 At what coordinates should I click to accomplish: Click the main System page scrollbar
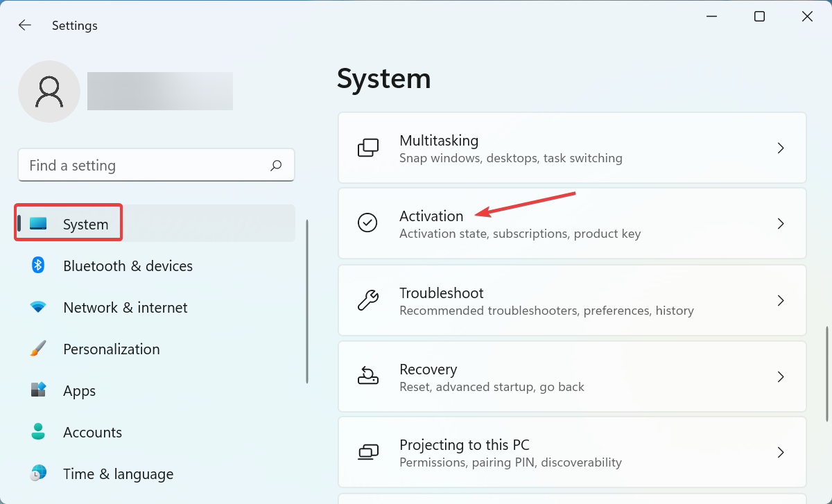(x=827, y=374)
